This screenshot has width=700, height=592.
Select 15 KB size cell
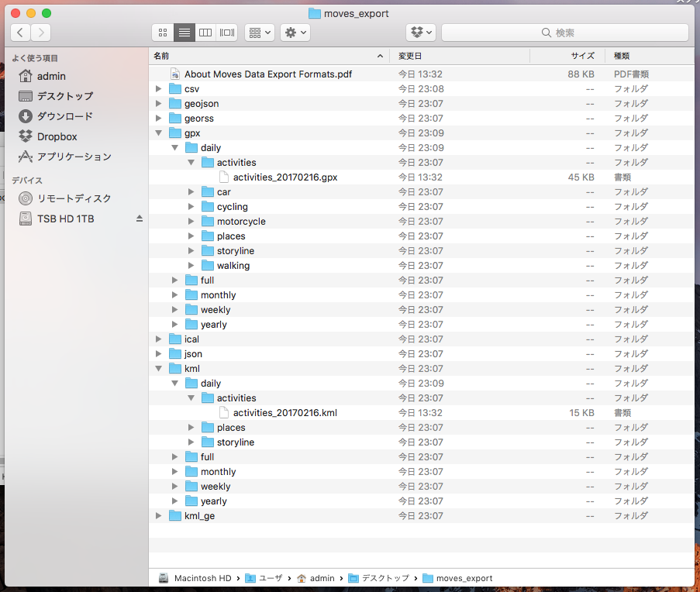point(581,413)
